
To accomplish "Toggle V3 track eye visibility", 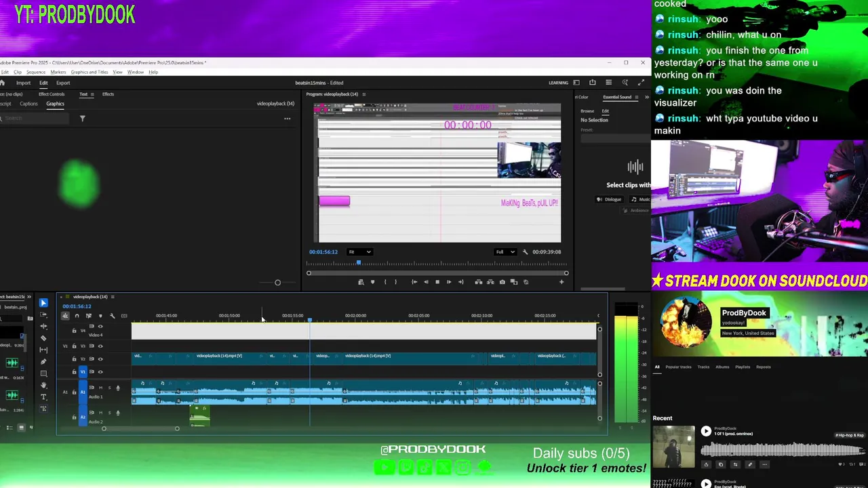I will (x=100, y=346).
